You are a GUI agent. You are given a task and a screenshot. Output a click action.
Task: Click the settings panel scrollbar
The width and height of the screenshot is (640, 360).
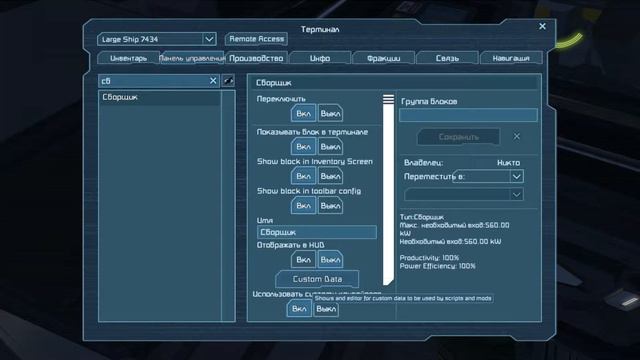(x=388, y=190)
